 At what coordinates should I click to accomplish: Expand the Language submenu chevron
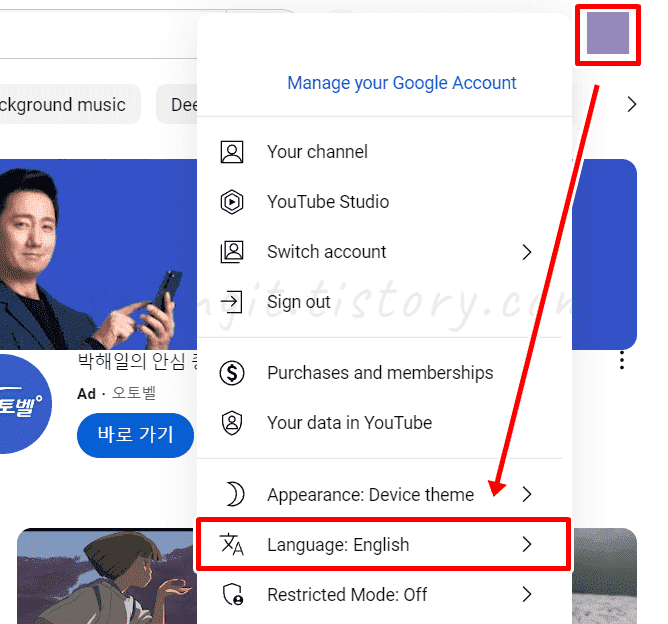(x=527, y=544)
